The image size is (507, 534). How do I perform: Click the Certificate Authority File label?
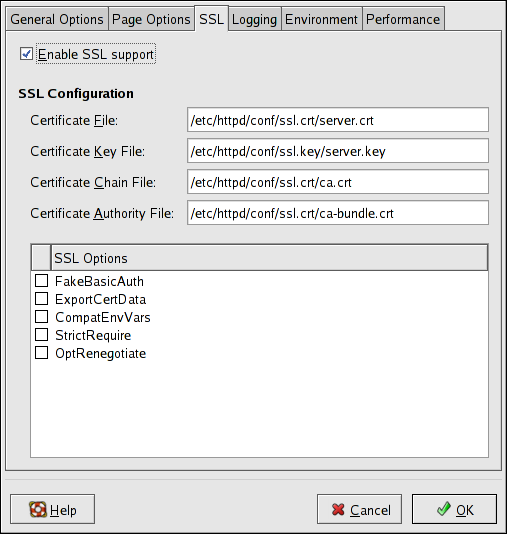102,214
